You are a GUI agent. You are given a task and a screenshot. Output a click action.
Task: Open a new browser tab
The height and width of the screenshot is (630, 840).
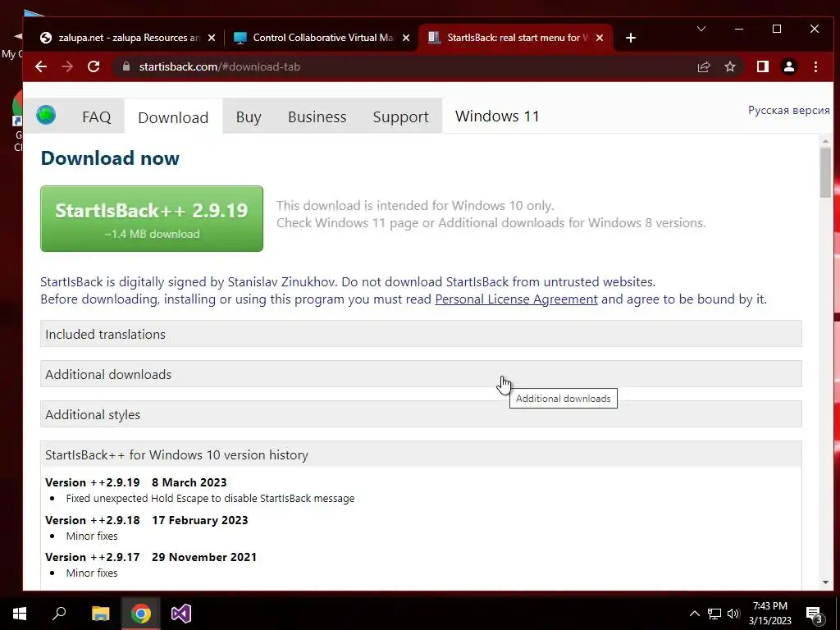(x=631, y=38)
